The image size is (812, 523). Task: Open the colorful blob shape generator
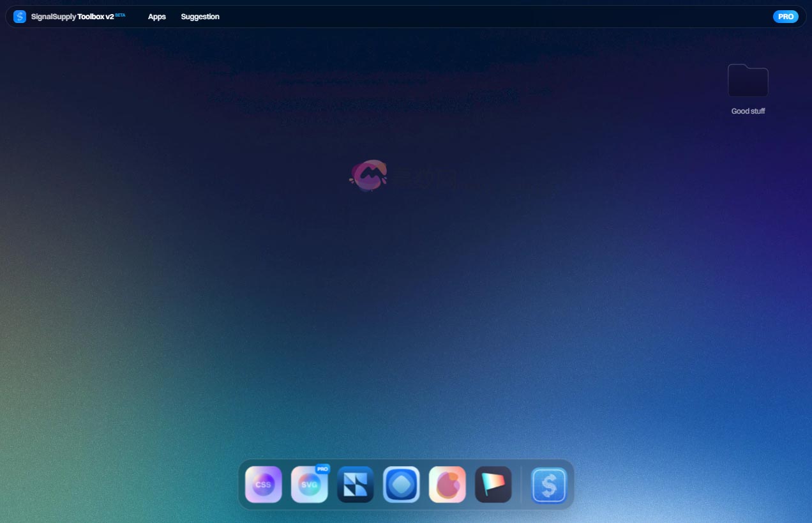[x=447, y=484]
